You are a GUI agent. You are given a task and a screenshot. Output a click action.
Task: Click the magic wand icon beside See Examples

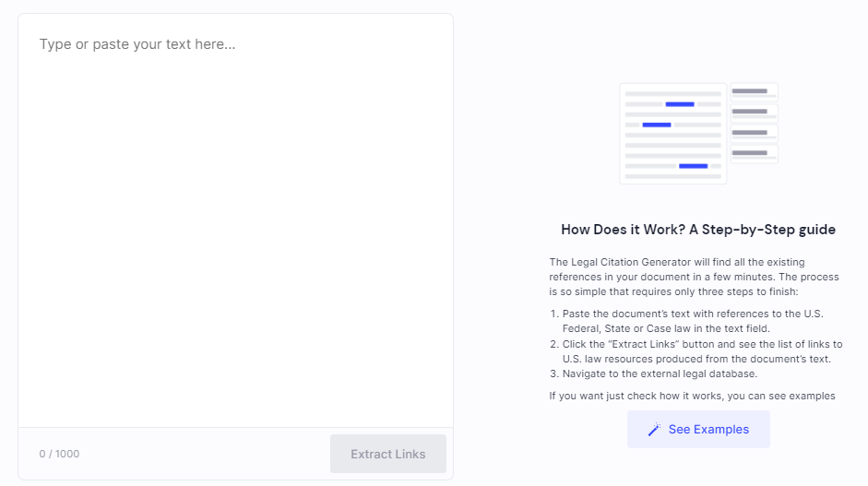point(654,430)
